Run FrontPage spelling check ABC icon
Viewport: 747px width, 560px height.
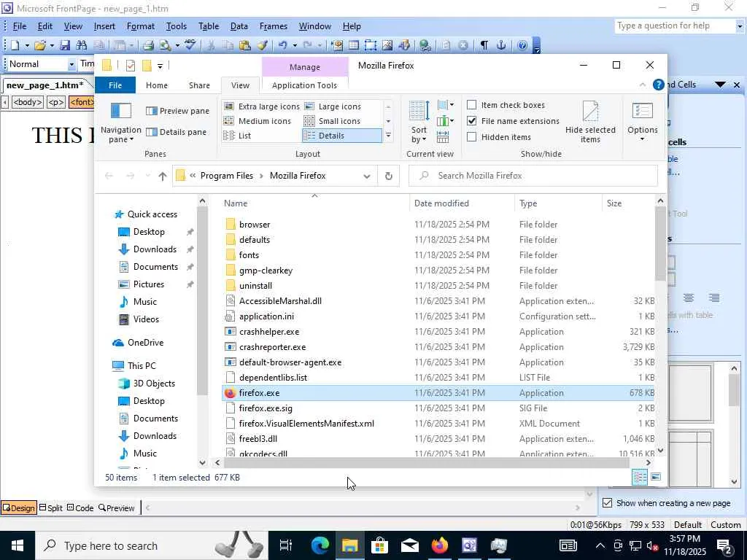tap(190, 45)
